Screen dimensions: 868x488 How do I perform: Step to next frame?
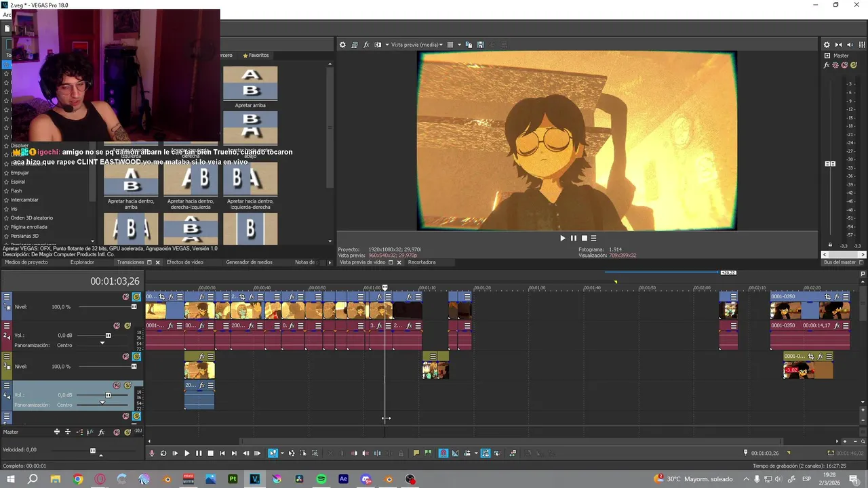(x=257, y=453)
